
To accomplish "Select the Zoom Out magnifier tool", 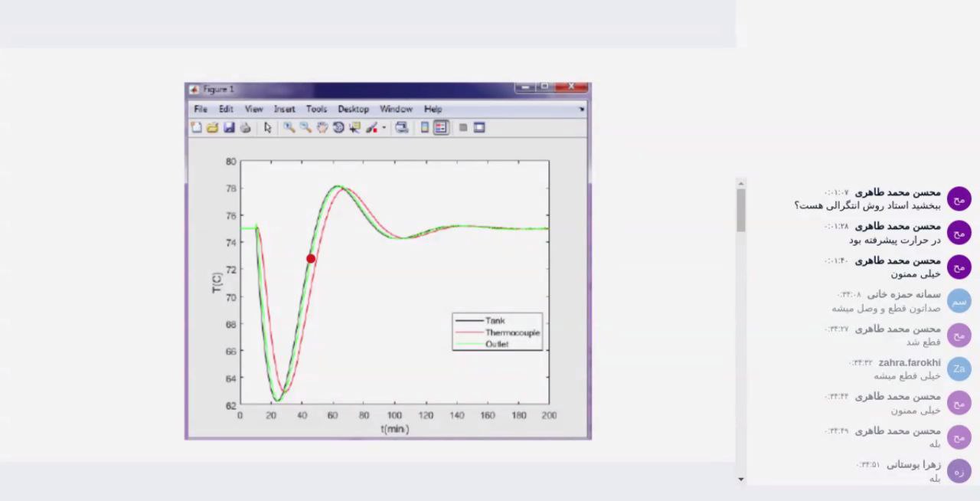I will (x=305, y=128).
